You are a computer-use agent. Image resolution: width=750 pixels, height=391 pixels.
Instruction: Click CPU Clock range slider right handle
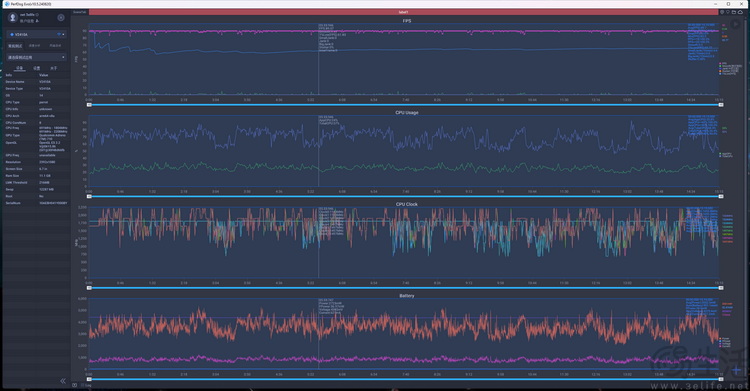721,288
